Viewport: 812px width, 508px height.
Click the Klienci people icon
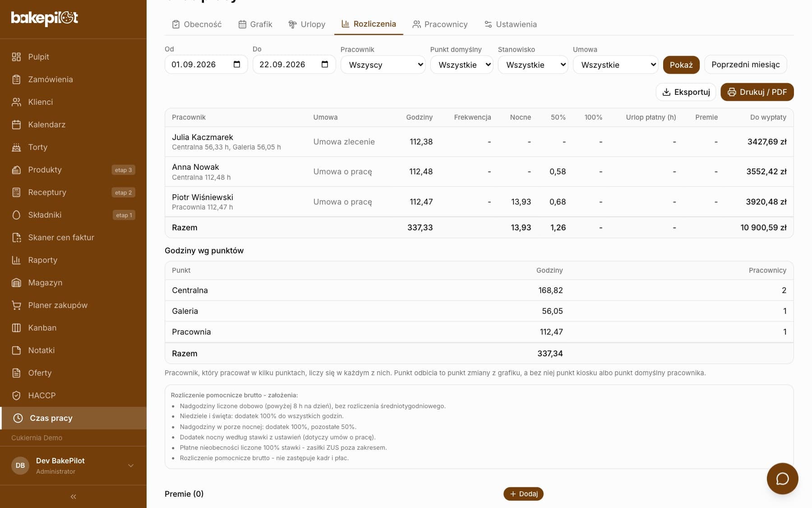coord(16,102)
